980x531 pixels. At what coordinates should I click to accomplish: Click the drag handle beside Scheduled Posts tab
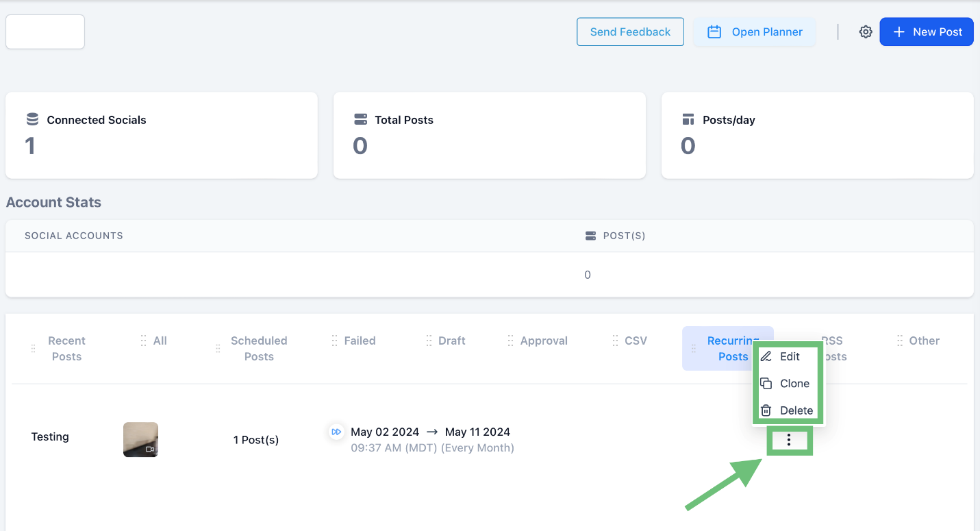[218, 349]
